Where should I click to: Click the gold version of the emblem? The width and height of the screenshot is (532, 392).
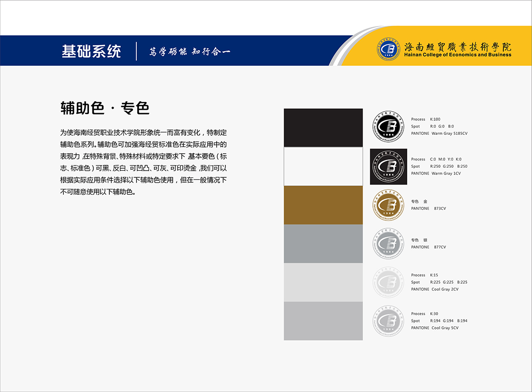[388, 205]
